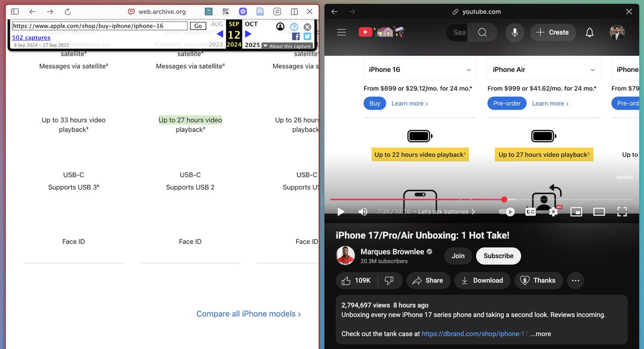Viewport: 644px width, 349px height.
Task: Open the 502 captures link
Action: tap(31, 38)
